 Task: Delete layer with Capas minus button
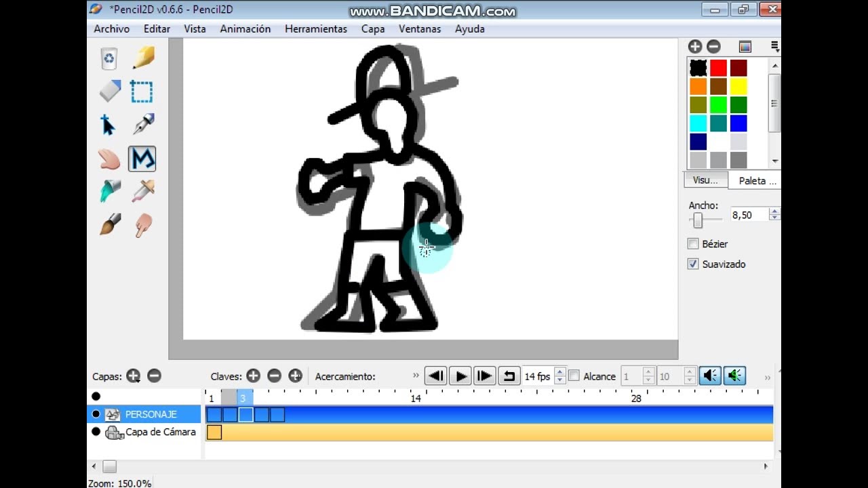click(154, 375)
